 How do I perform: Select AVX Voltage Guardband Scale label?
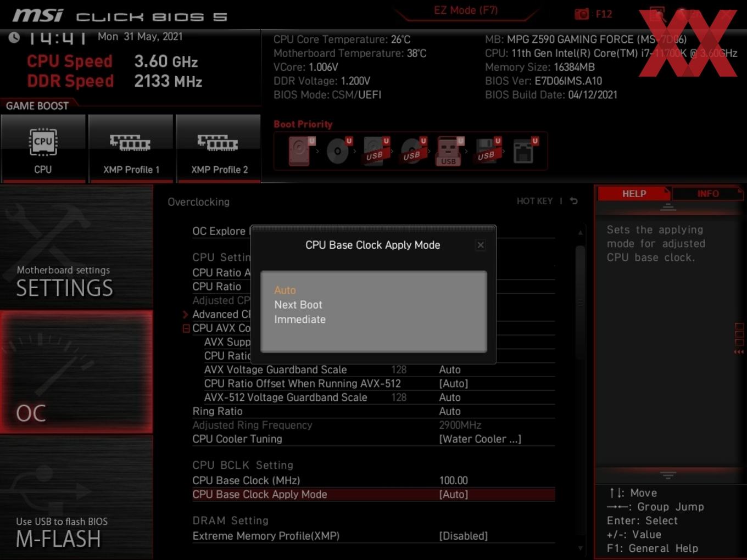tap(275, 370)
